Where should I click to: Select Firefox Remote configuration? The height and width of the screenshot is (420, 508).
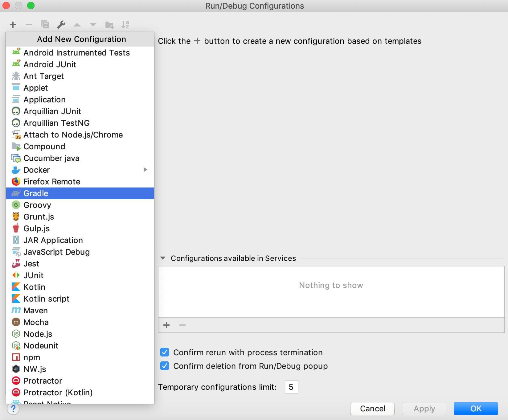pyautogui.click(x=80, y=182)
